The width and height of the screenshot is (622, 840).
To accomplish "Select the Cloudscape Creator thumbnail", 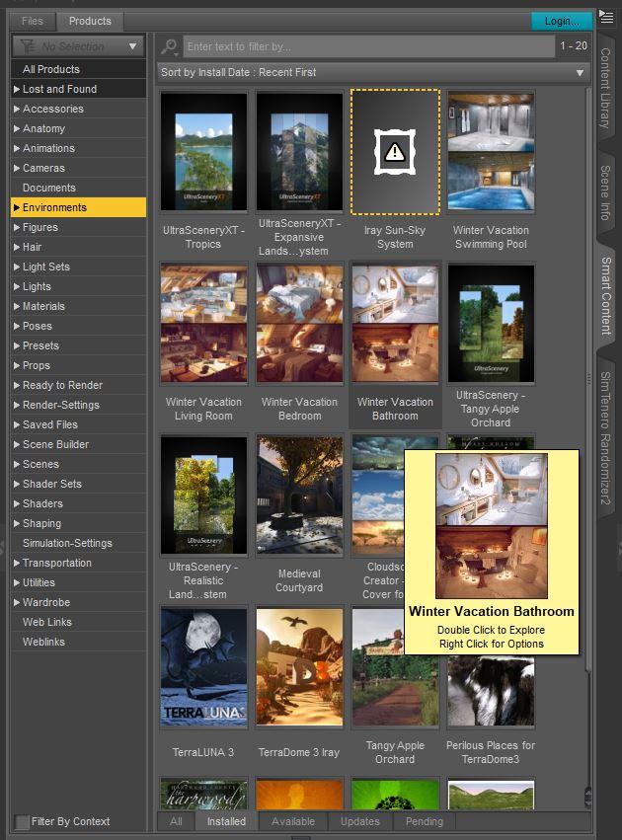I will [378, 495].
